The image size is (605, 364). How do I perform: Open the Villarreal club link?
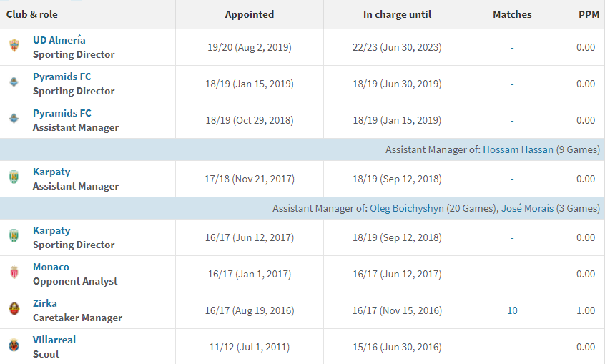coord(54,340)
